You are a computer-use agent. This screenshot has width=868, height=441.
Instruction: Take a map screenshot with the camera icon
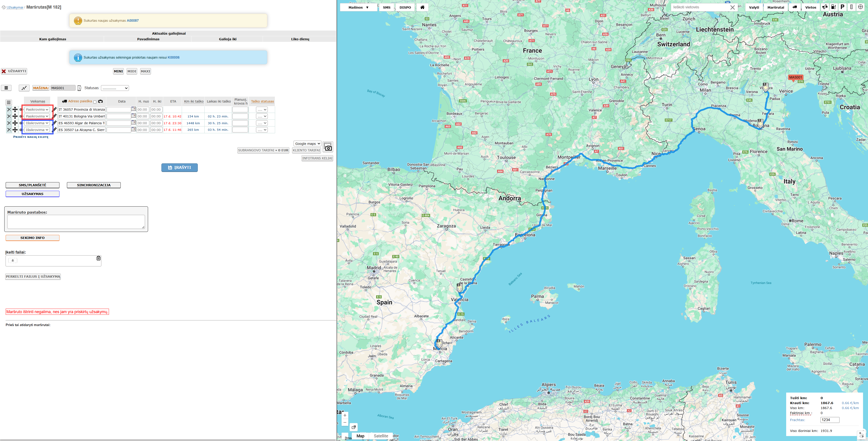coord(328,147)
